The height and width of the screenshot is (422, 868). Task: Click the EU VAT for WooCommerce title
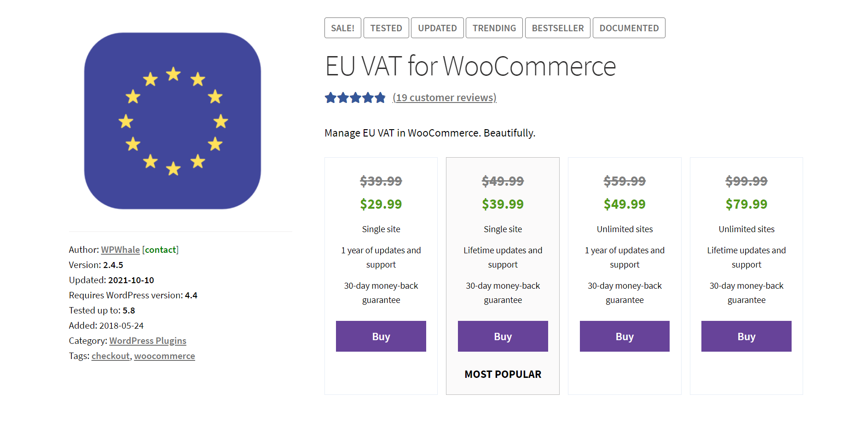coord(470,66)
